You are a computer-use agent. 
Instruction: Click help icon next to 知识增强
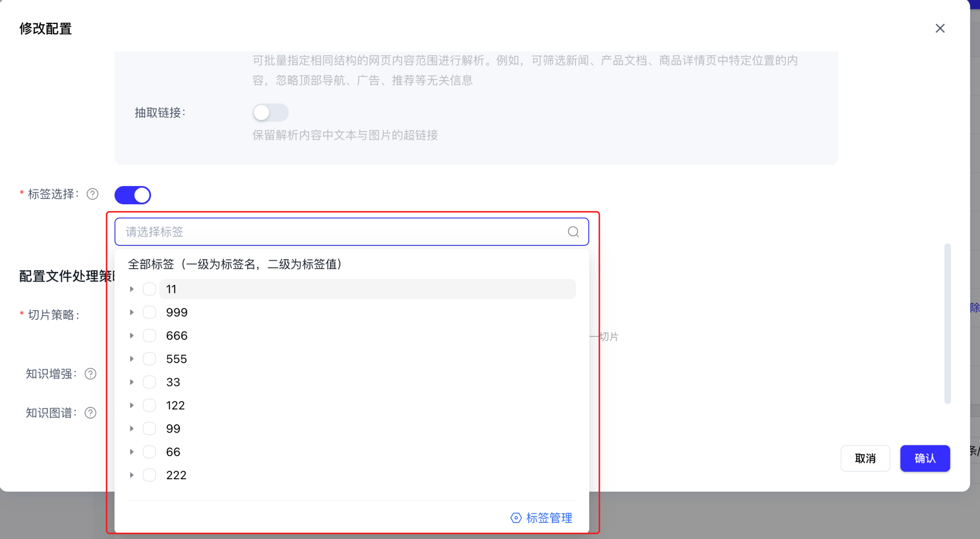coord(91,374)
